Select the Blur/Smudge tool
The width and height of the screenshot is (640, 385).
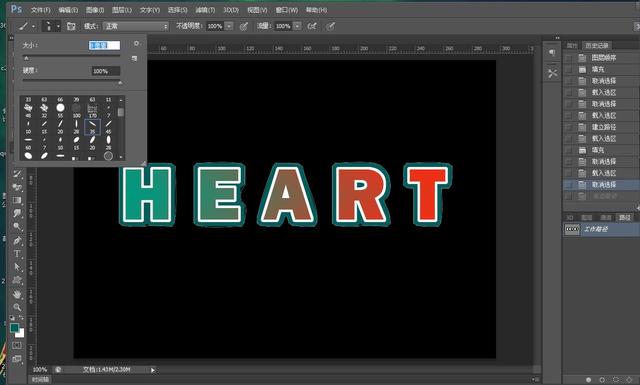(x=17, y=214)
